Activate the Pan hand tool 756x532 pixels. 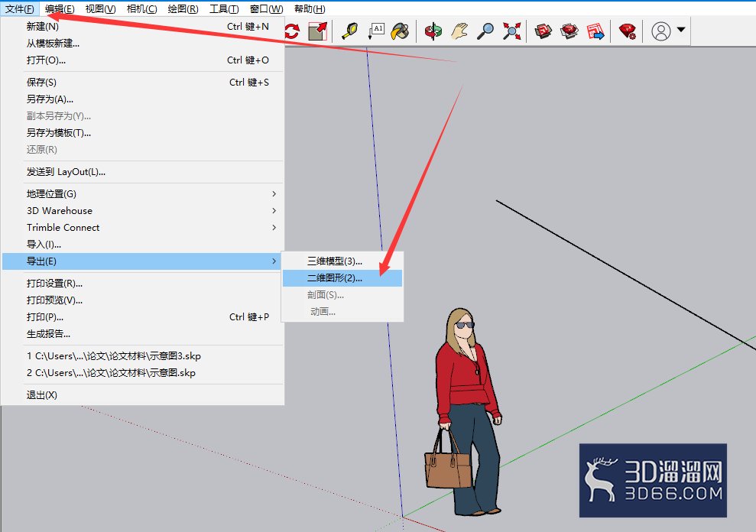[x=459, y=31]
